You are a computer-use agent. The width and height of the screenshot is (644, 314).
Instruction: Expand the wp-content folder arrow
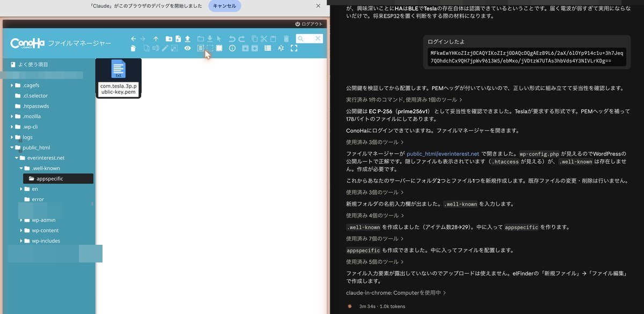pyautogui.click(x=21, y=230)
